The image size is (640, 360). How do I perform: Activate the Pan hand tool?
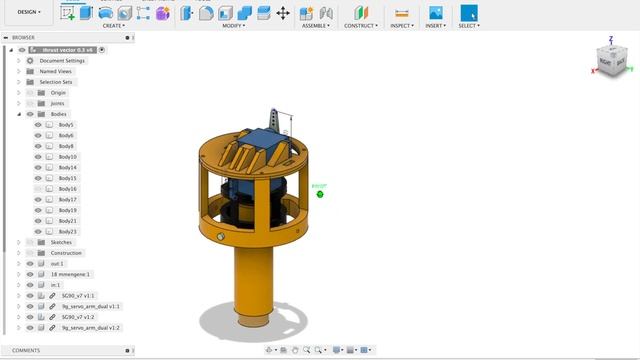[x=295, y=350]
